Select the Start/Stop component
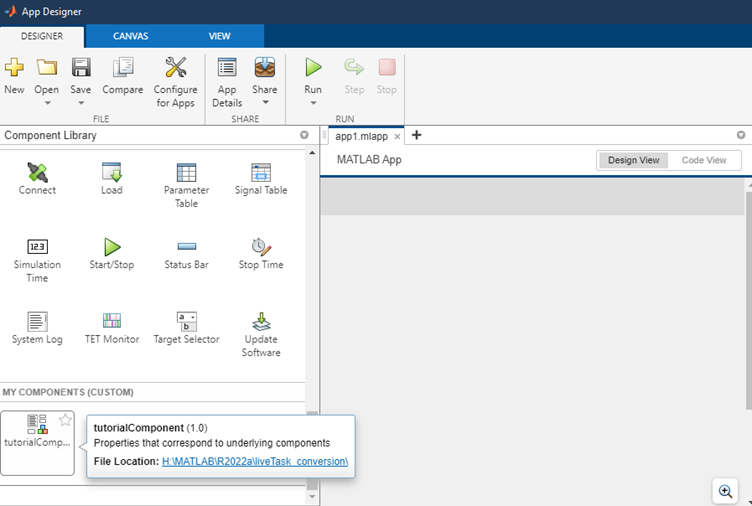 tap(112, 254)
